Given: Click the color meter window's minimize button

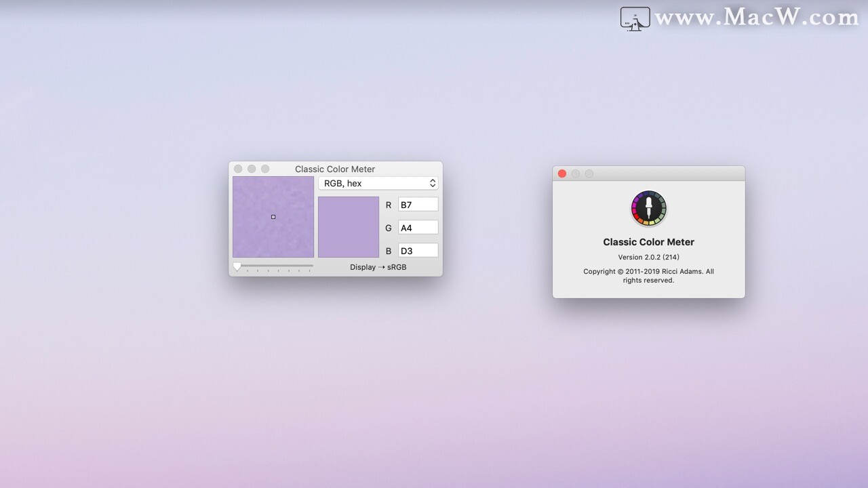Looking at the screenshot, I should [x=252, y=169].
